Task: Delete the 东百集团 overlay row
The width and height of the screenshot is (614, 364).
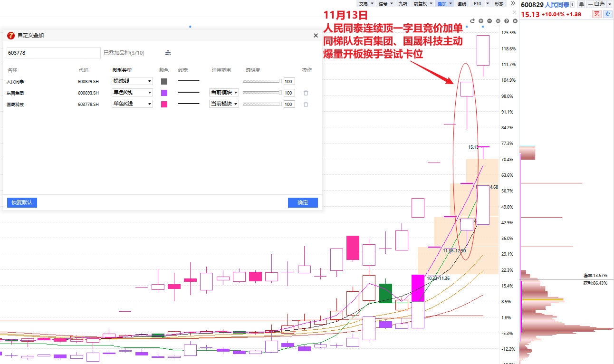Action: coord(306,93)
